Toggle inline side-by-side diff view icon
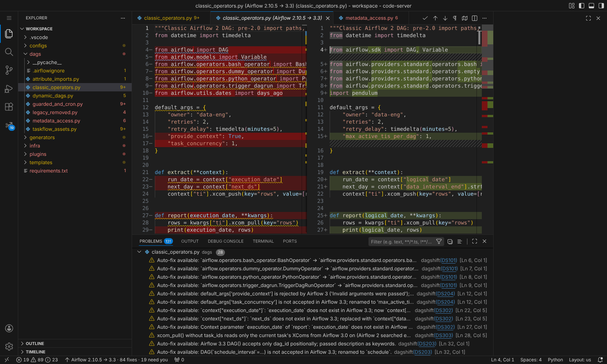This screenshot has width=607, height=364. tap(475, 18)
